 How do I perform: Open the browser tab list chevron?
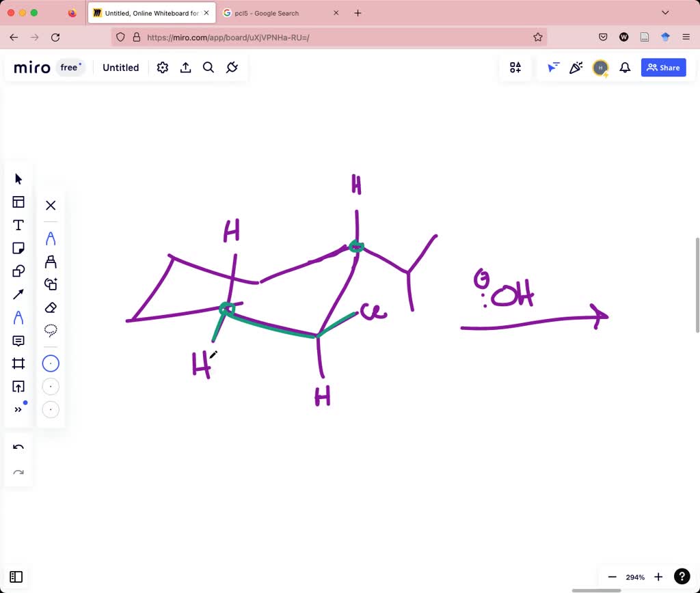(x=665, y=12)
